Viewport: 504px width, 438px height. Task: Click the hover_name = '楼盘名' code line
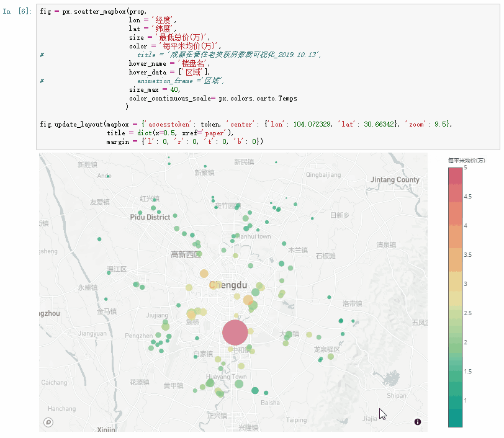[169, 64]
